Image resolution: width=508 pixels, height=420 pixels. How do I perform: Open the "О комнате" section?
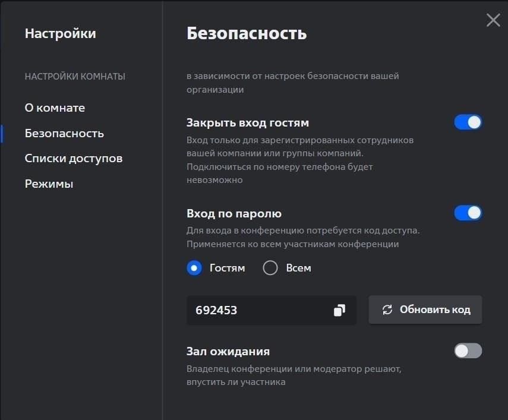(x=55, y=108)
